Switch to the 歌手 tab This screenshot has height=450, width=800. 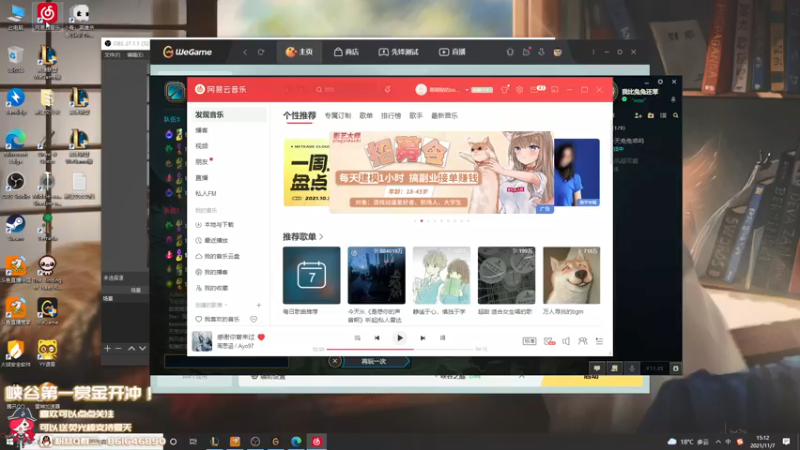[416, 116]
